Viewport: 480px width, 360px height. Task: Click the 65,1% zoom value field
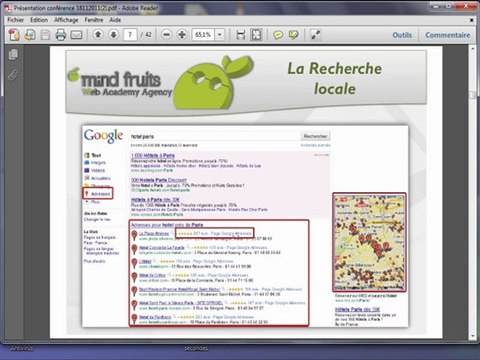coord(203,35)
